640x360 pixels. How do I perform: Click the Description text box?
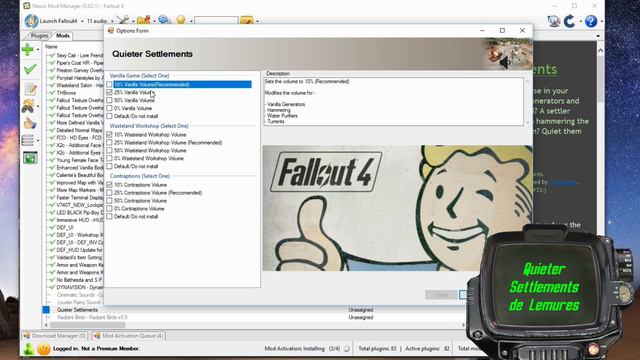[x=394, y=101]
